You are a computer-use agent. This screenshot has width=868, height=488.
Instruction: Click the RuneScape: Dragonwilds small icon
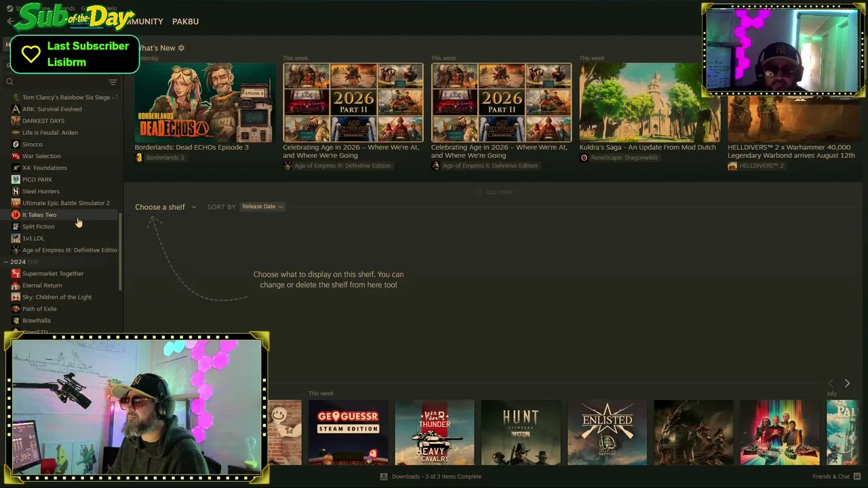coord(584,158)
